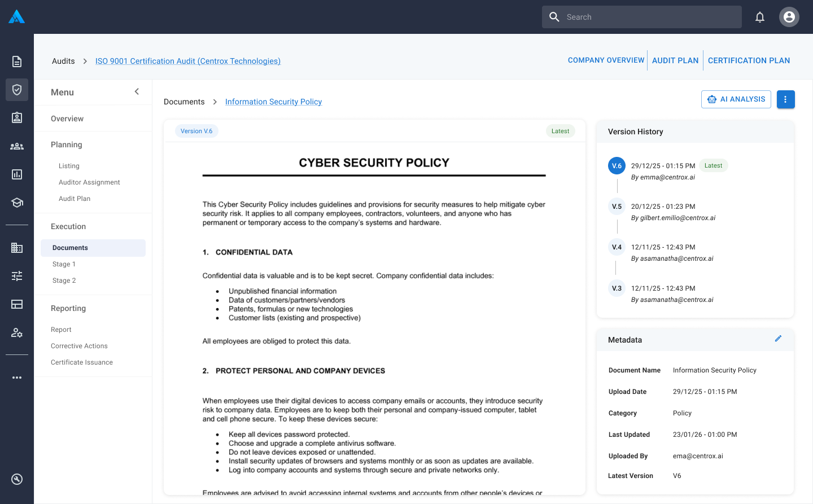Open the ID badge icon in sidebar

pyautogui.click(x=17, y=117)
